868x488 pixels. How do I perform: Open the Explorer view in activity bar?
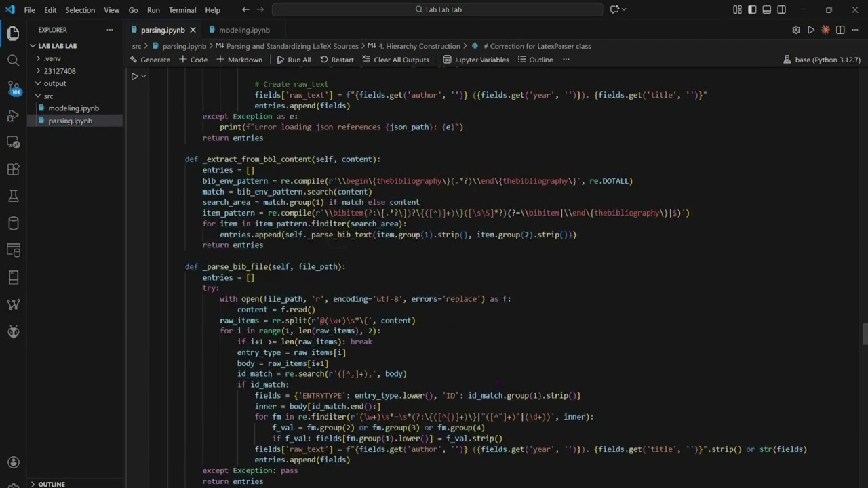click(x=13, y=33)
